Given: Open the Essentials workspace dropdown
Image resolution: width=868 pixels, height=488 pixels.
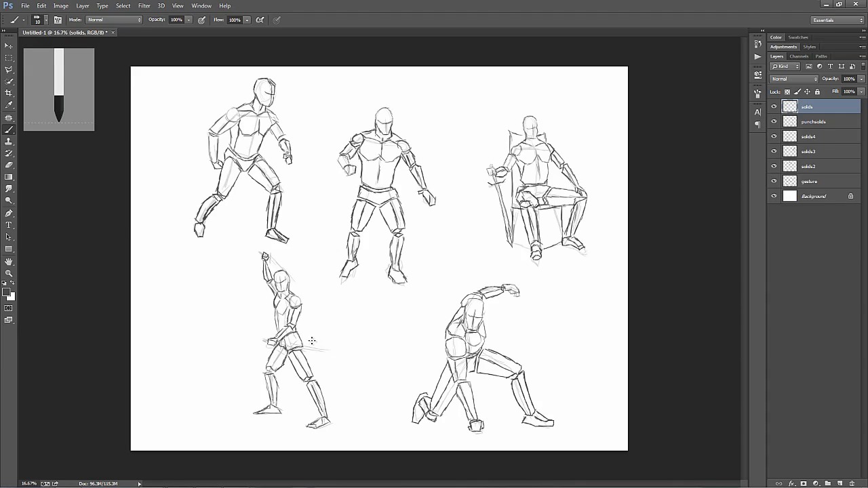Looking at the screenshot, I should [x=837, y=20].
